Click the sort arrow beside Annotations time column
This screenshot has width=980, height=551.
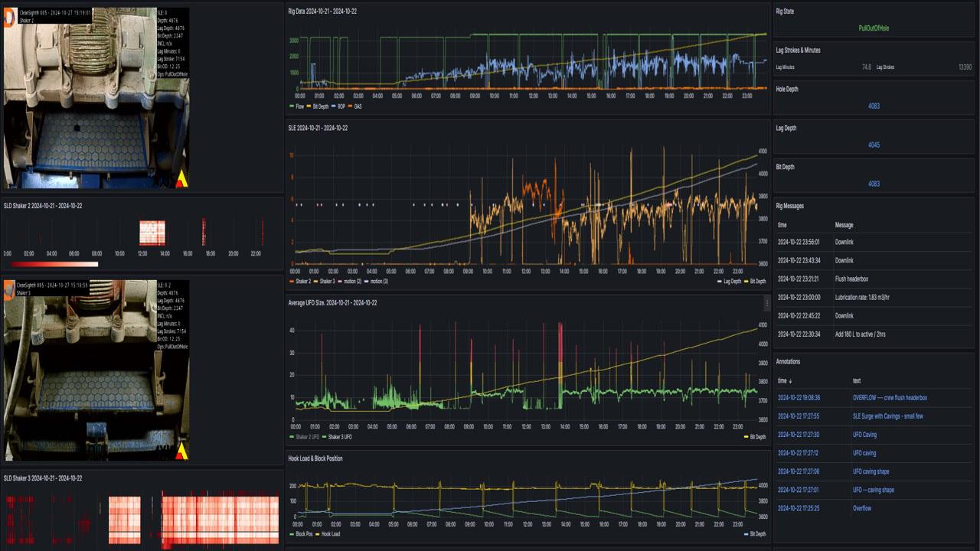tap(791, 380)
